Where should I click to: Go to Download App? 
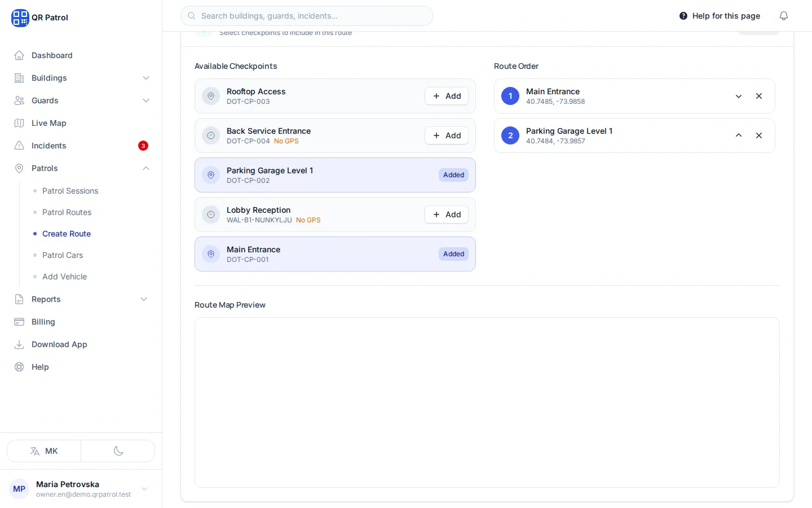(x=81, y=344)
